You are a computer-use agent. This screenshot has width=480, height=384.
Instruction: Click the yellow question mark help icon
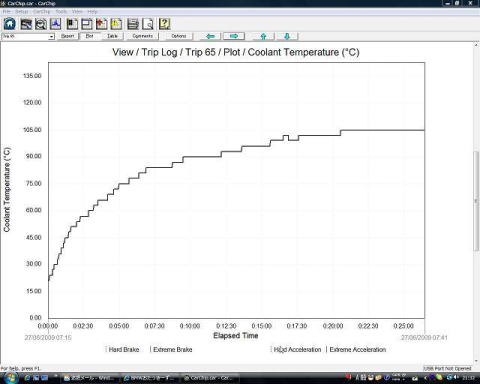164,24
